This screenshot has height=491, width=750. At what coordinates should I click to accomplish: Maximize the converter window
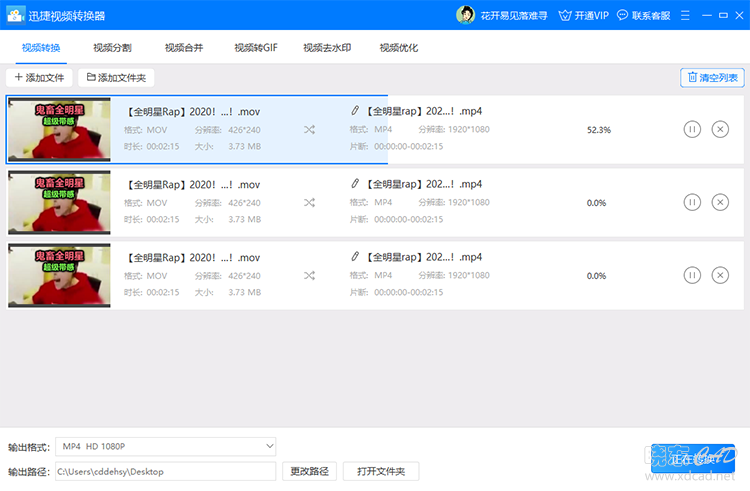pyautogui.click(x=723, y=15)
